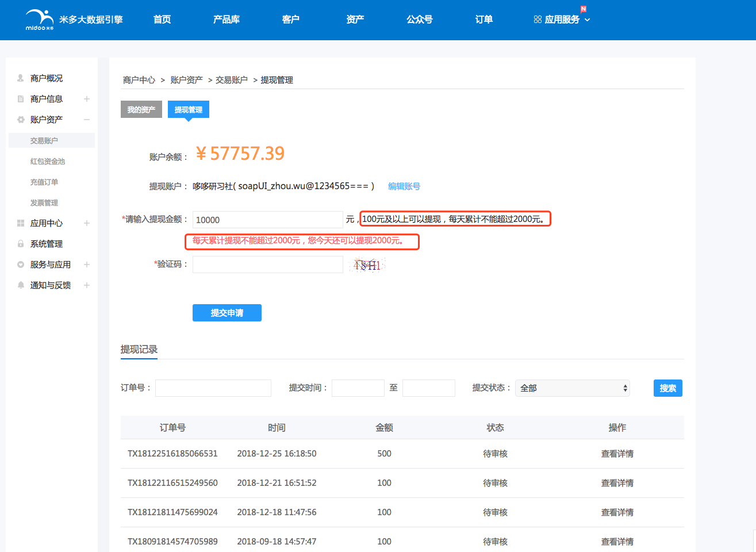Click the 搜索 button

tap(668, 388)
